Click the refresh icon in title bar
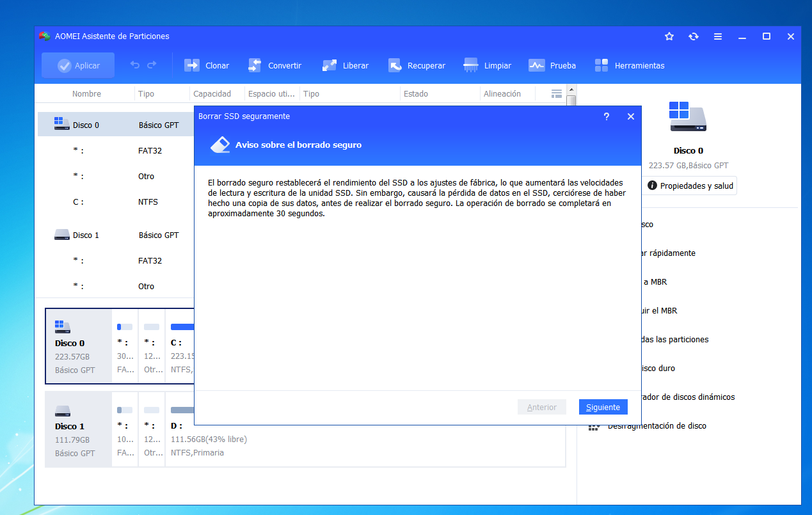This screenshot has height=515, width=812. 694,36
